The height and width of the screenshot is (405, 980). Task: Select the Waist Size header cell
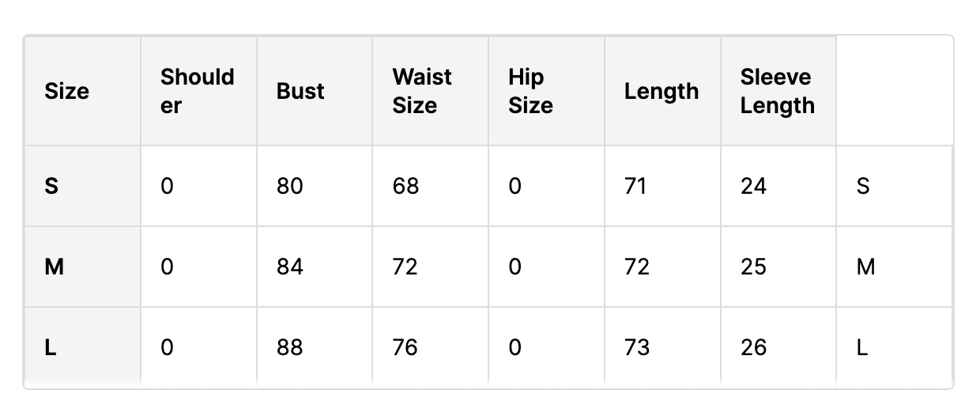[430, 91]
